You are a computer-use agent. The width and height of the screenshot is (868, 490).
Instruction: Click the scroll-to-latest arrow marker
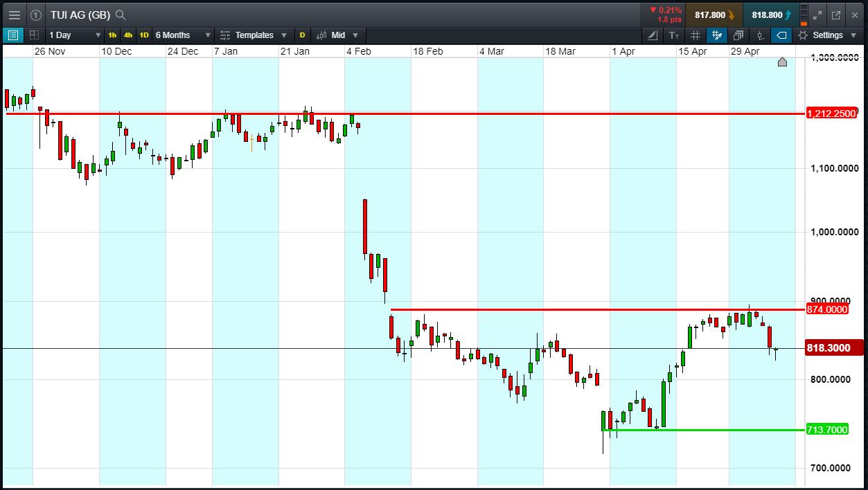pyautogui.click(x=782, y=62)
